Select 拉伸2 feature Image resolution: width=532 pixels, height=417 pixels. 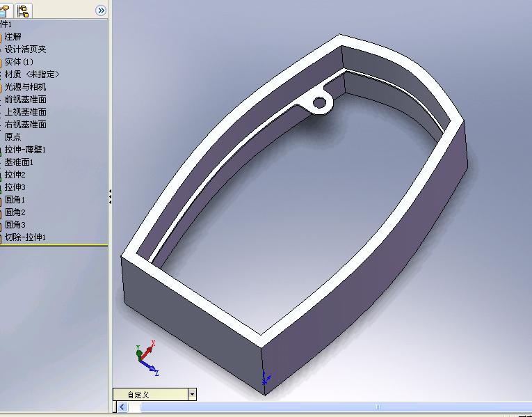click(15, 175)
